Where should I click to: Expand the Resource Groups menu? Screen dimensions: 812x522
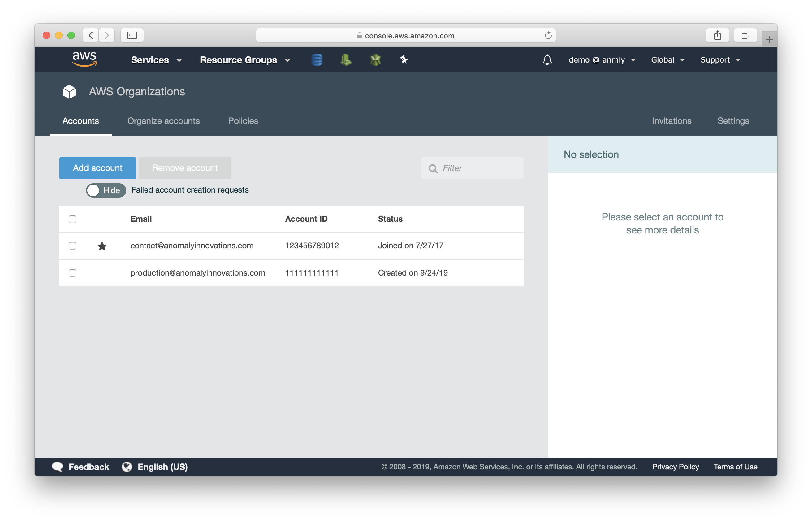click(244, 59)
